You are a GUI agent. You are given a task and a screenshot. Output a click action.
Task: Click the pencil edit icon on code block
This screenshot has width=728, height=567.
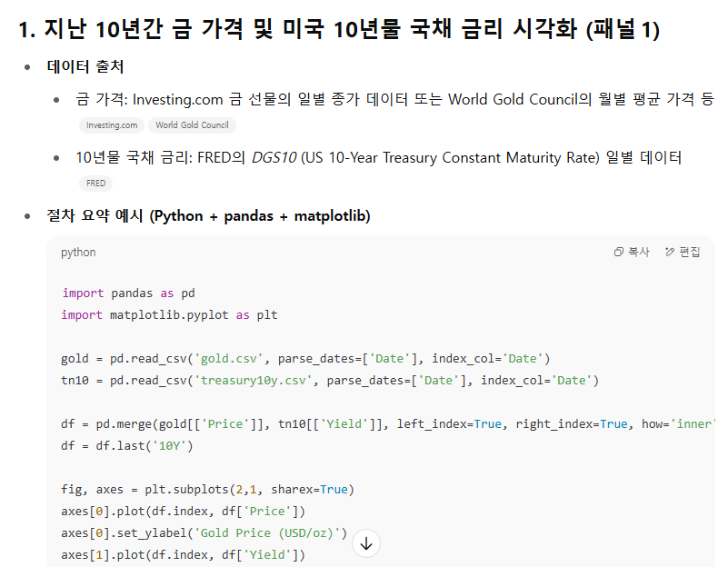pos(670,253)
